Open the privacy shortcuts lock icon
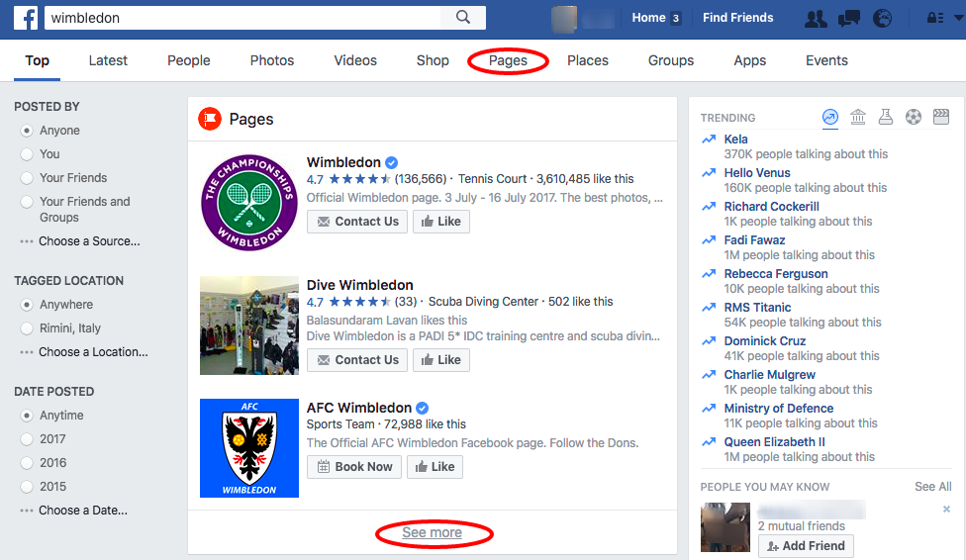Screen dimensions: 966x560 tap(935, 18)
